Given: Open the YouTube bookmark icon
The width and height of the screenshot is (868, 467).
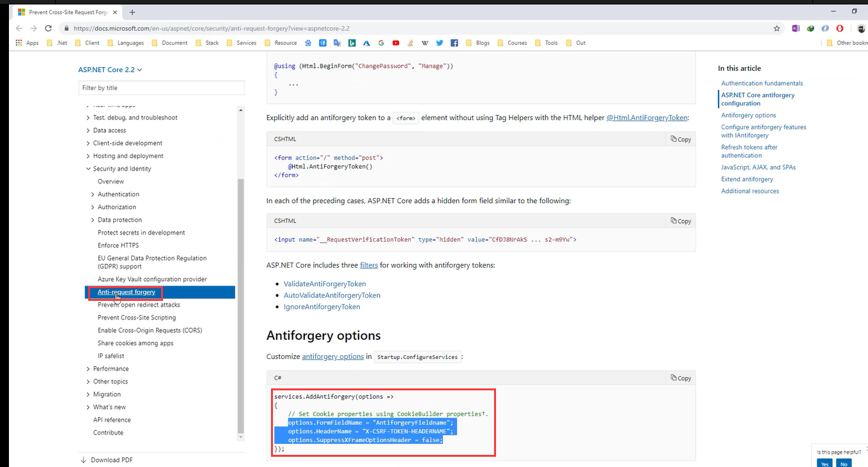Looking at the screenshot, I should pos(396,43).
